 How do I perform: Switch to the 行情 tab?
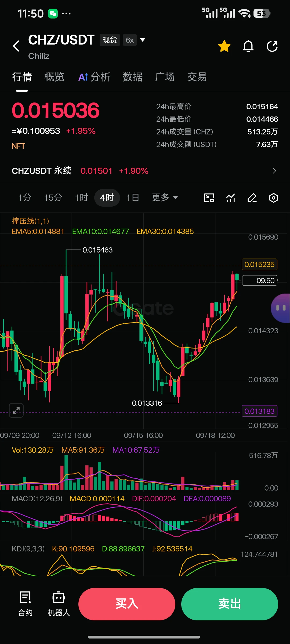pos(22,77)
